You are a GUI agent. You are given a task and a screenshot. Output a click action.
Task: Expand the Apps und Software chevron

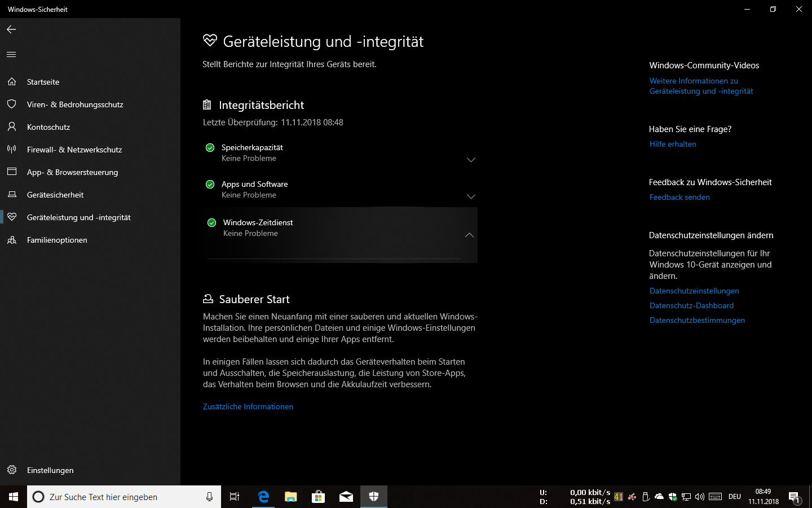pyautogui.click(x=471, y=196)
